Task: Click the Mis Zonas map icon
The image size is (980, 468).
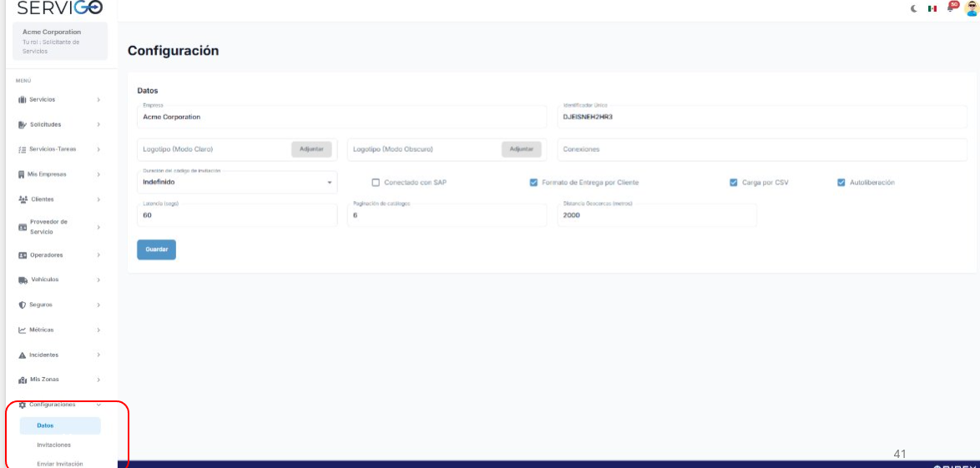Action: 23,380
